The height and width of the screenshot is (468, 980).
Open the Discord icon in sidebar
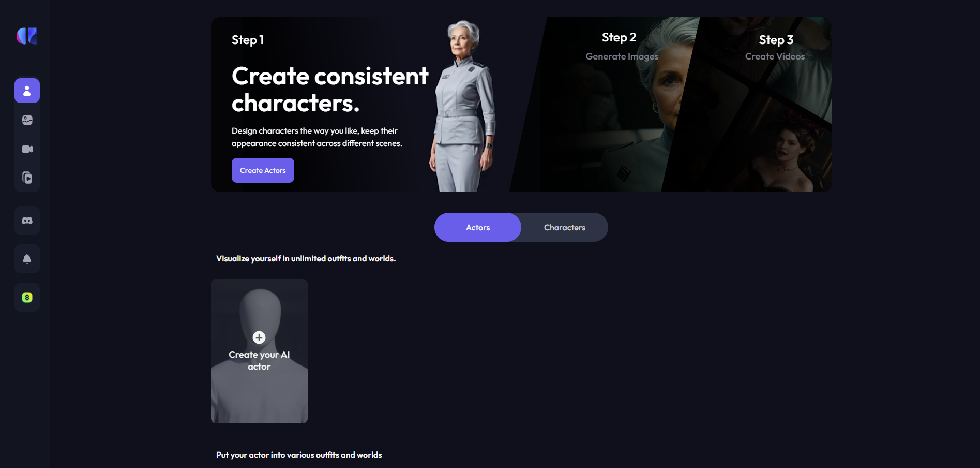click(x=27, y=221)
